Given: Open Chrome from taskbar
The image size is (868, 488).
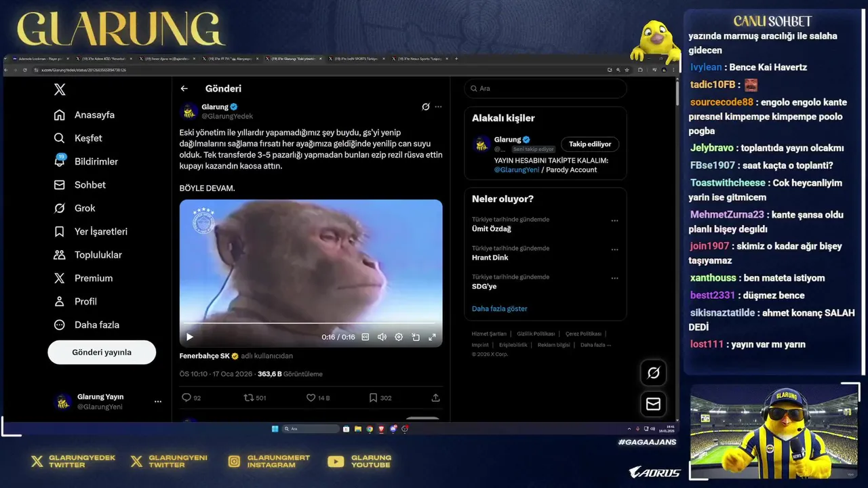Looking at the screenshot, I should pyautogui.click(x=370, y=429).
